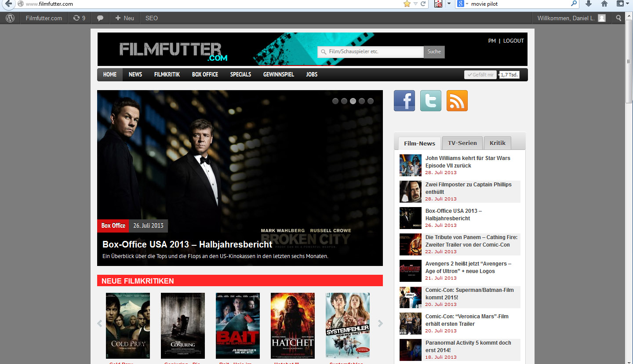
Task: Open the Google search engine dropdown
Action: 463,4
